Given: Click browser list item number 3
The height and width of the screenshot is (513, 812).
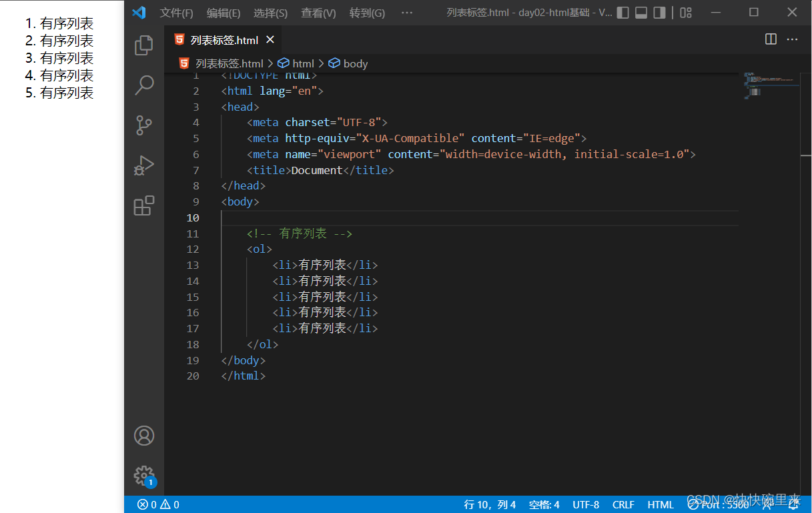Looking at the screenshot, I should pyautogui.click(x=59, y=58).
